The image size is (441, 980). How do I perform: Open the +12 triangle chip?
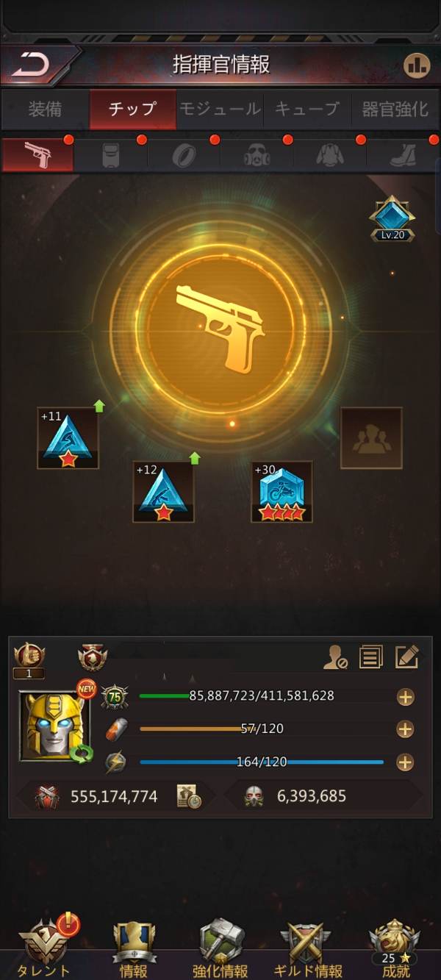coord(163,492)
